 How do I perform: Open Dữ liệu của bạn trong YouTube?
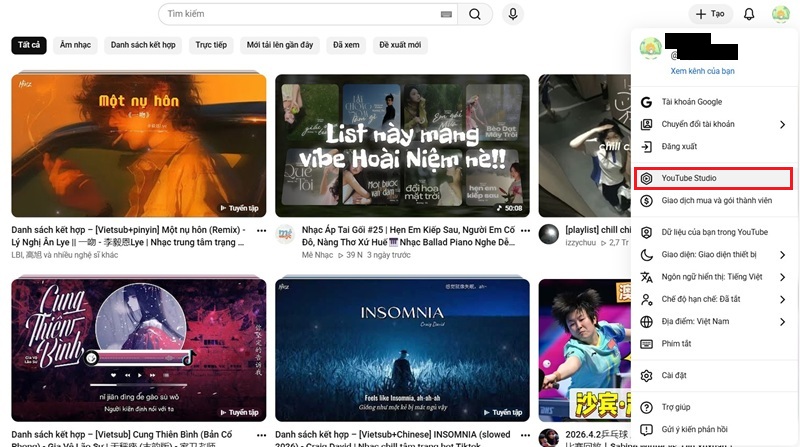tap(714, 232)
